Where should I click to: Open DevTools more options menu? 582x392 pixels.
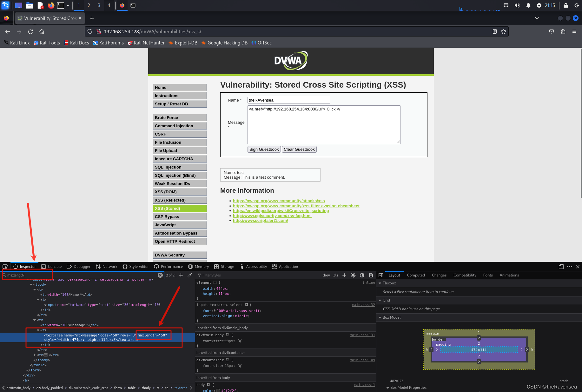pyautogui.click(x=570, y=267)
